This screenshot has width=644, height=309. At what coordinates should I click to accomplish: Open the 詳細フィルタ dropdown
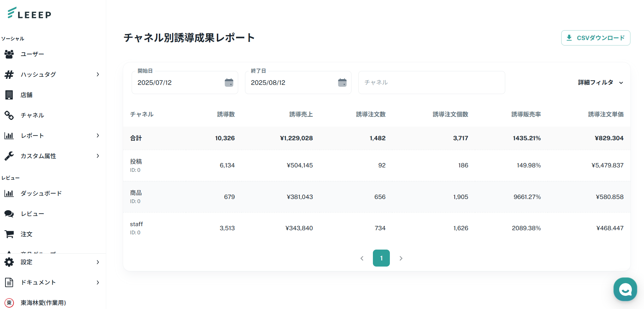[600, 83]
